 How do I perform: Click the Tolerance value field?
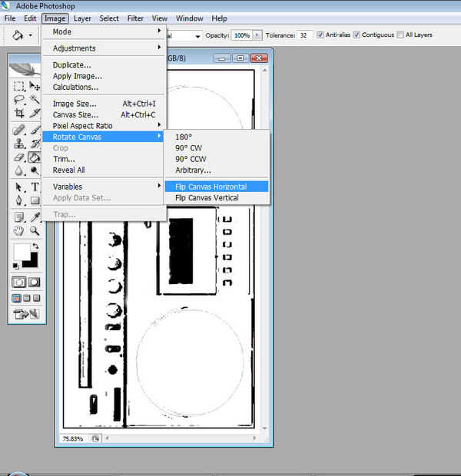[x=305, y=35]
